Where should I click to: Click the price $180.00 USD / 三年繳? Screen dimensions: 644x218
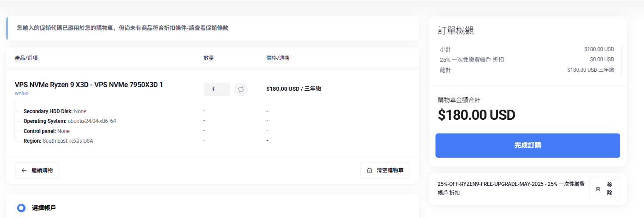pos(294,89)
